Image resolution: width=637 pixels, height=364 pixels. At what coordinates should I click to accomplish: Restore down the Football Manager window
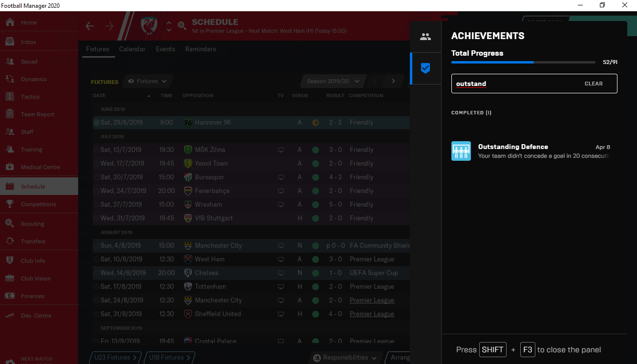pyautogui.click(x=602, y=5)
